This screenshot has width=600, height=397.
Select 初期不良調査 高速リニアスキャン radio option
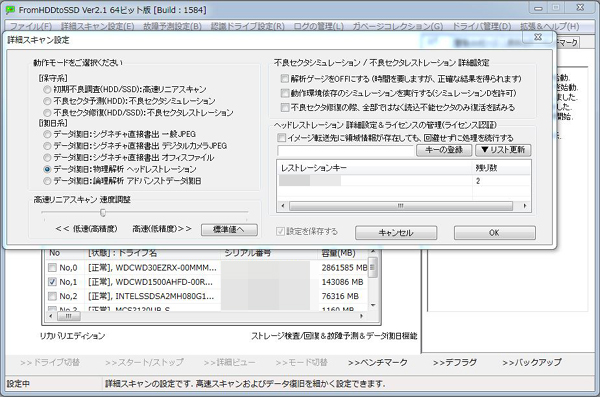(47, 90)
